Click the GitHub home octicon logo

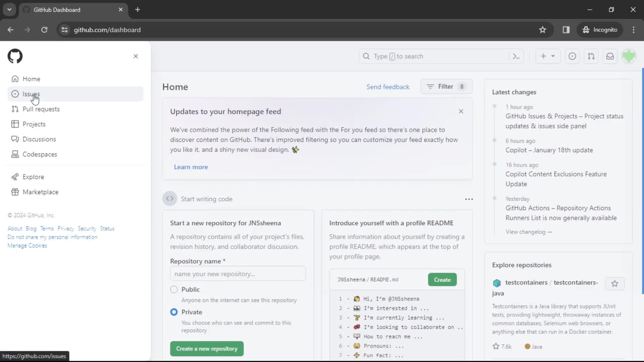15,56
